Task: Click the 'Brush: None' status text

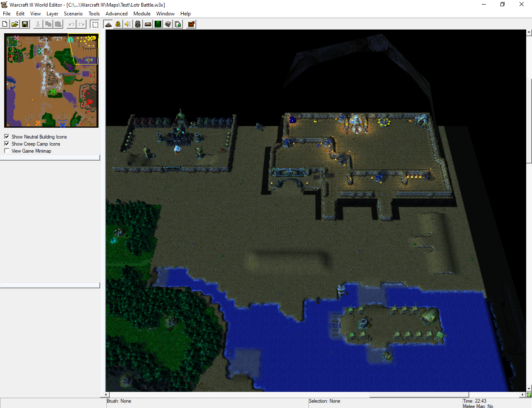Action: point(119,401)
